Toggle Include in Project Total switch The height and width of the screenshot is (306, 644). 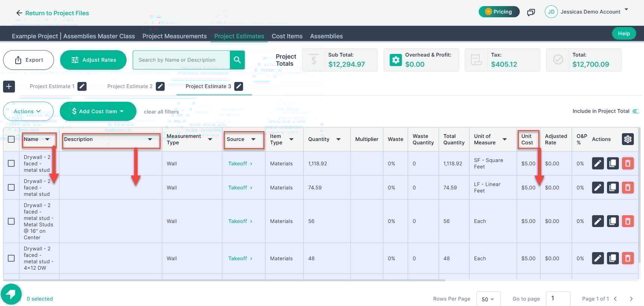pyautogui.click(x=636, y=111)
